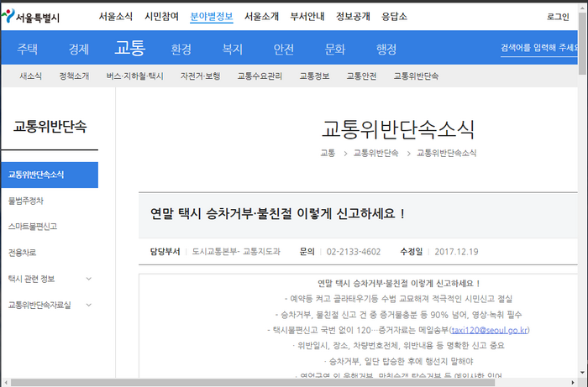Open 택시 관련 정보 sidebar item
Screen dimensions: 588x387
(32, 279)
